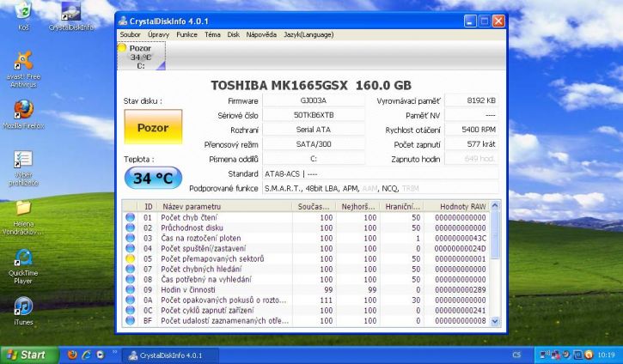Image resolution: width=623 pixels, height=364 pixels.
Task: Click buffer size 8192 KB field
Action: [471, 100]
